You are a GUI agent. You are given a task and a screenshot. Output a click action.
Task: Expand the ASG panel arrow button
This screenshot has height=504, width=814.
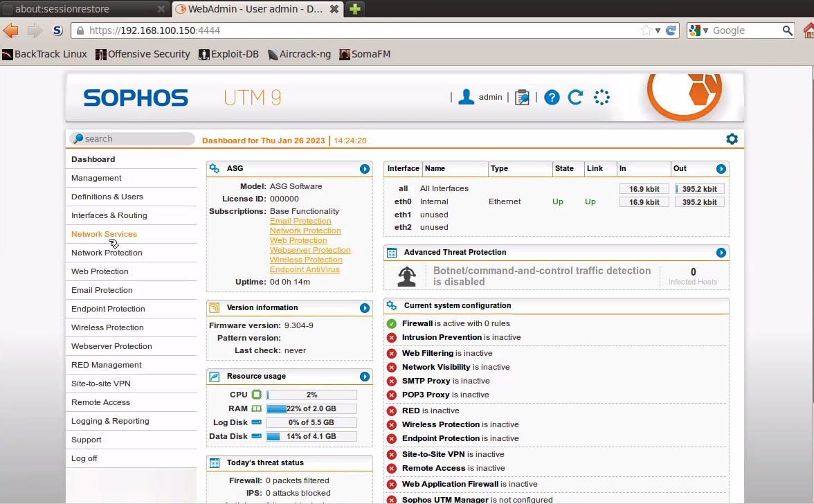(364, 169)
